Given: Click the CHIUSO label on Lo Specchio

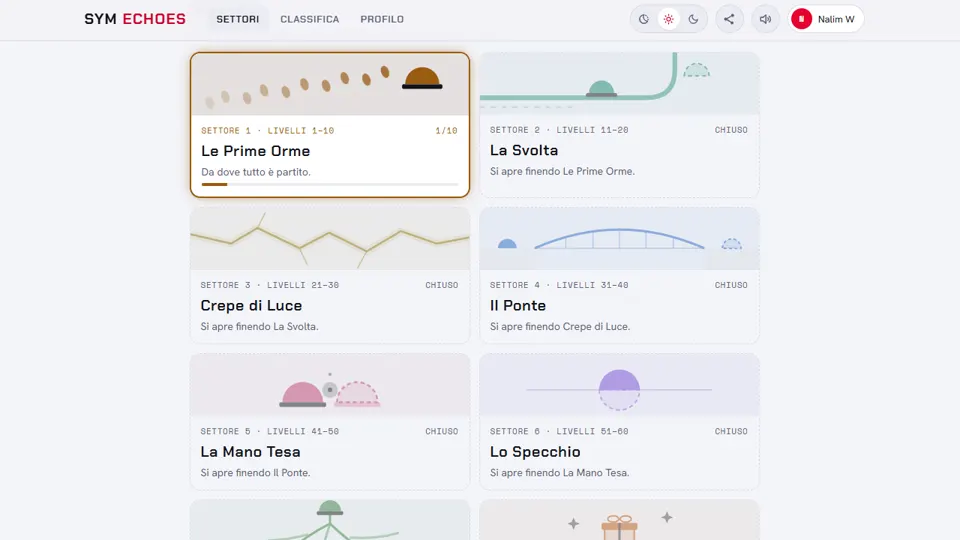Looking at the screenshot, I should point(731,431).
